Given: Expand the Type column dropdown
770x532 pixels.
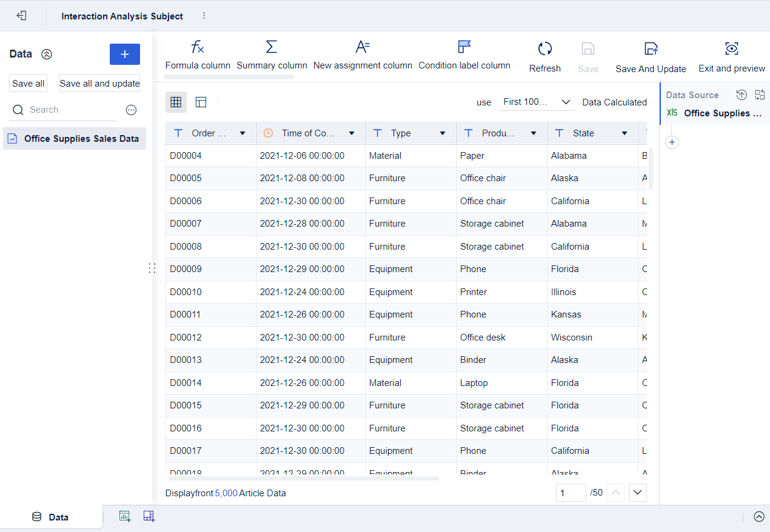Looking at the screenshot, I should pyautogui.click(x=442, y=133).
